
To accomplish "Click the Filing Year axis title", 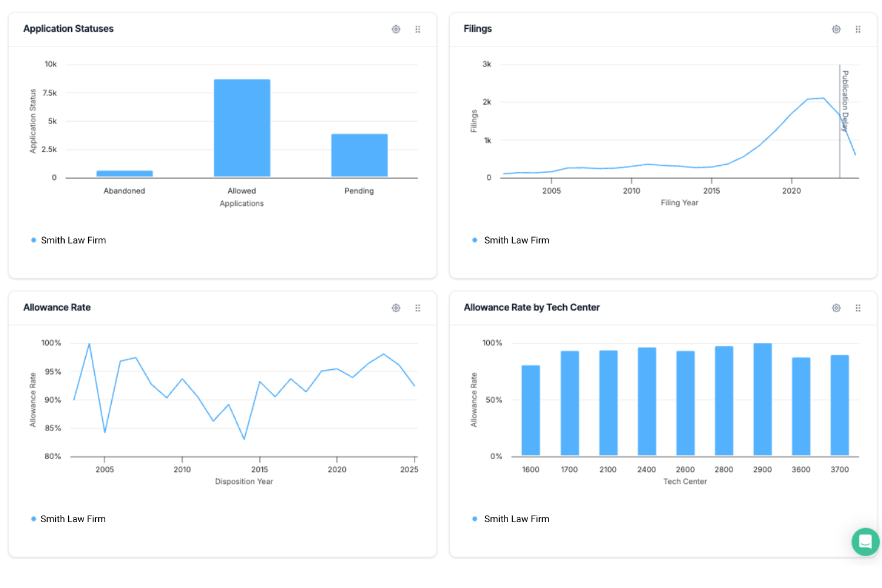I will click(679, 203).
